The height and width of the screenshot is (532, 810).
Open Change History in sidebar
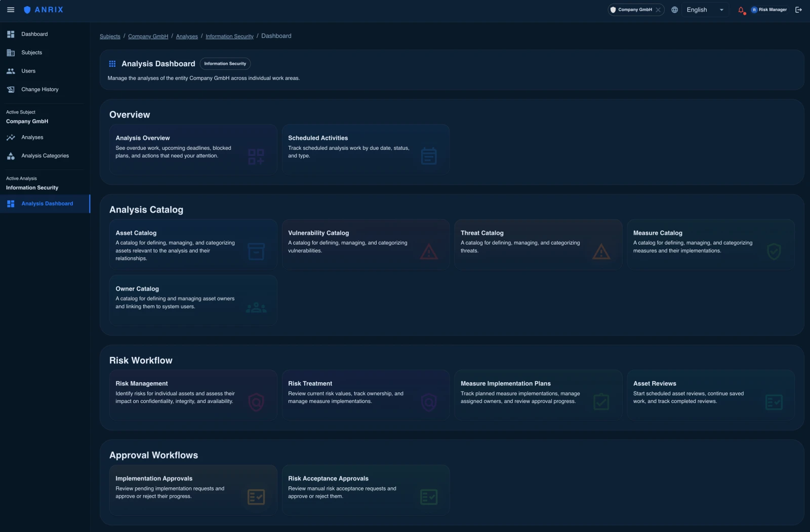tap(45, 90)
